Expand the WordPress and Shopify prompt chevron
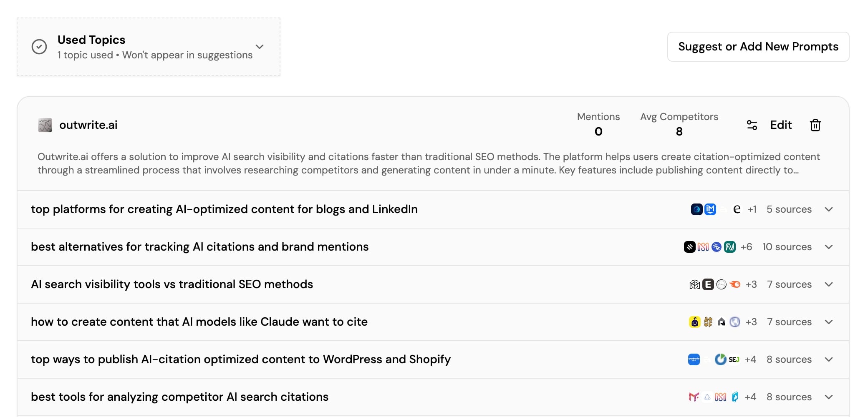868x417 pixels. pos(829,359)
